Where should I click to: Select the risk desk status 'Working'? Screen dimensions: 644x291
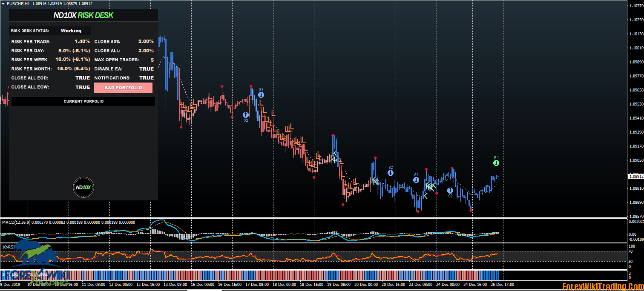[71, 31]
